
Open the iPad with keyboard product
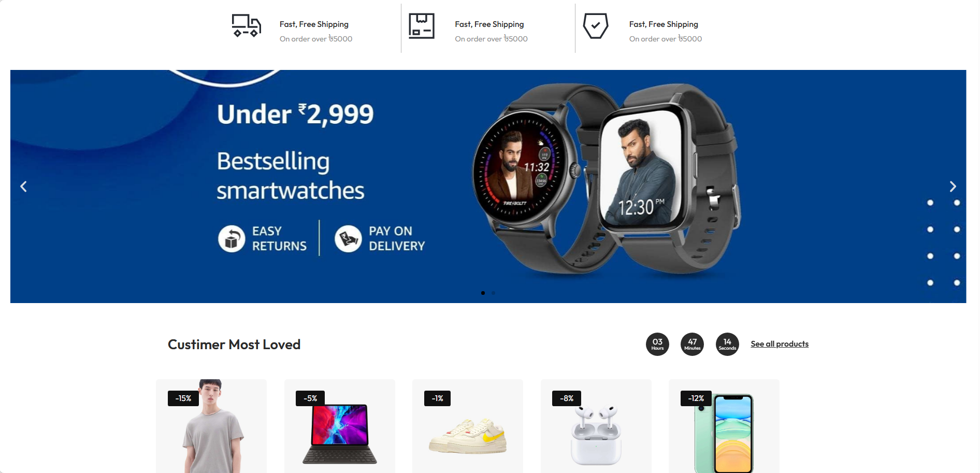[x=340, y=426]
